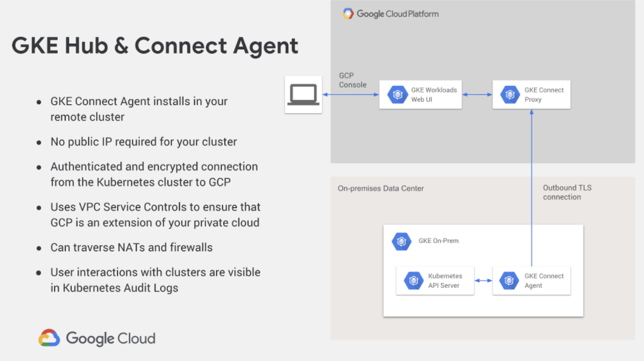Screen dimensions: 644x361
Task: Click the GKE On-Prem hexagon icon
Action: pyautogui.click(x=401, y=241)
